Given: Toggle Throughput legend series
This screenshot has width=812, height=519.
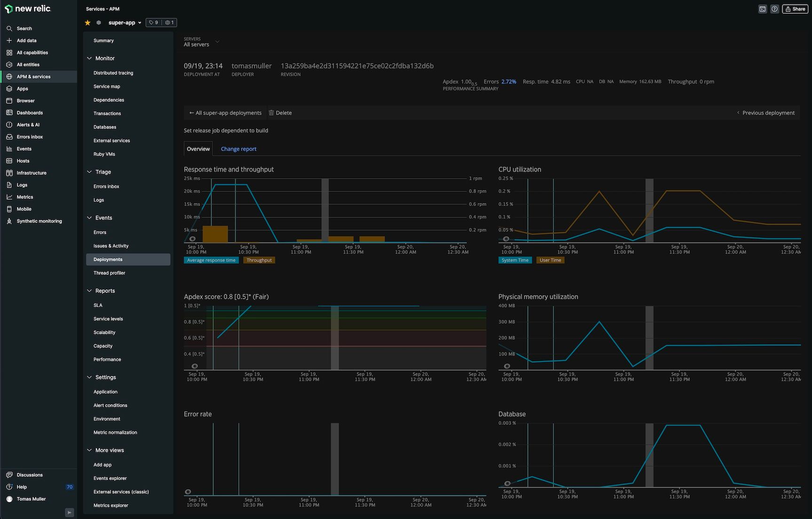Looking at the screenshot, I should pos(259,260).
